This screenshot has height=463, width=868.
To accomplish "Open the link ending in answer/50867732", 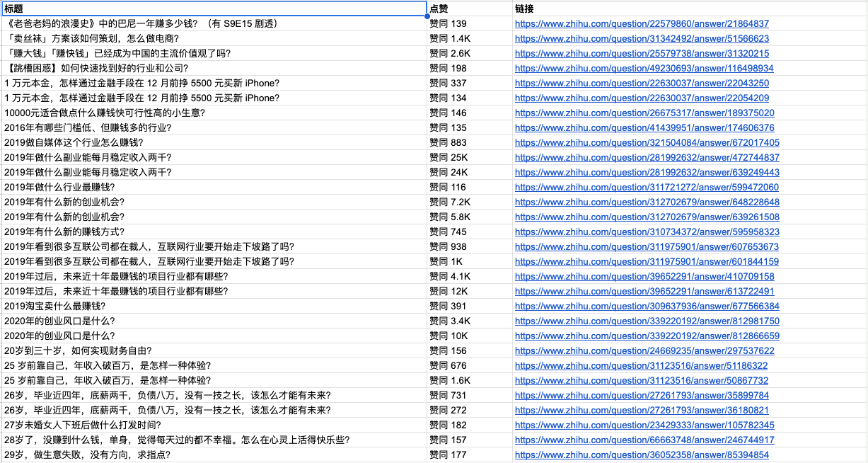I will coord(642,380).
